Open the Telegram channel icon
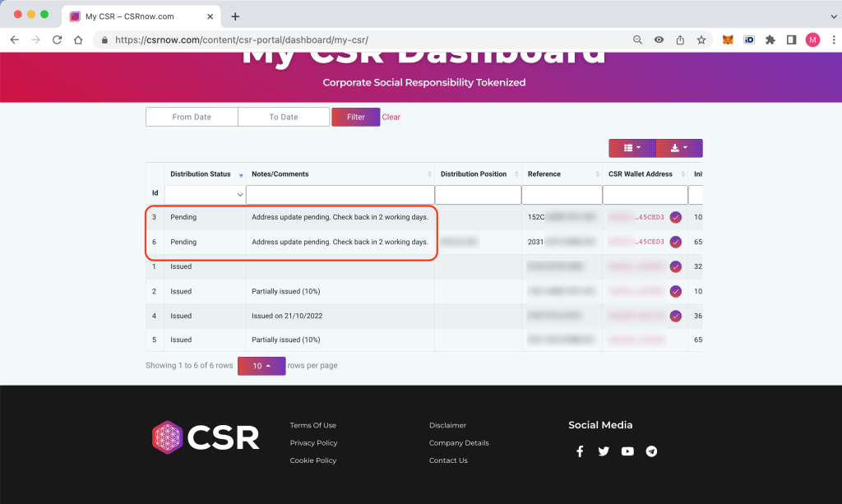Image resolution: width=842 pixels, height=504 pixels. (651, 451)
